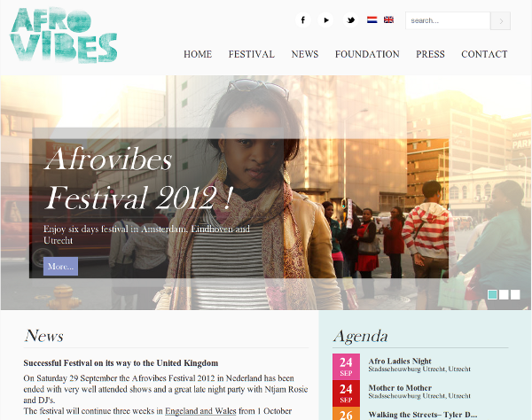Select the third slideshow indicator square

515,294
